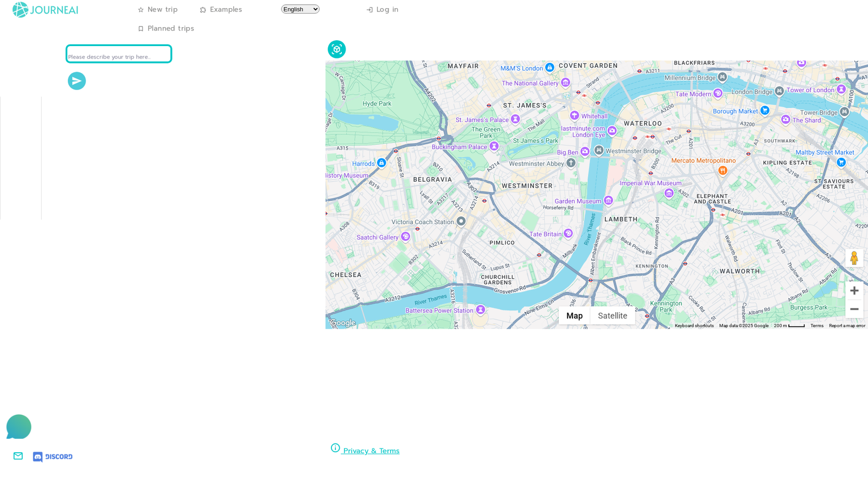The height and width of the screenshot is (488, 868).
Task: Zoom in on the map
Action: coord(854,291)
